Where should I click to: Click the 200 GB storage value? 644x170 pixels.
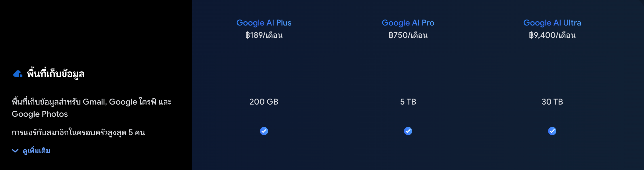tap(264, 102)
